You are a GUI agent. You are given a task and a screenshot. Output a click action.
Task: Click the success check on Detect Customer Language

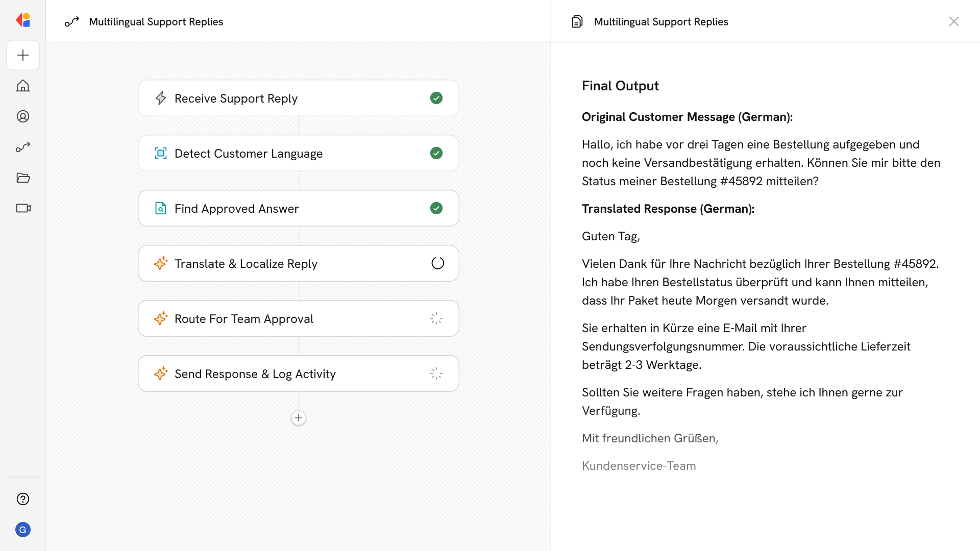click(436, 153)
